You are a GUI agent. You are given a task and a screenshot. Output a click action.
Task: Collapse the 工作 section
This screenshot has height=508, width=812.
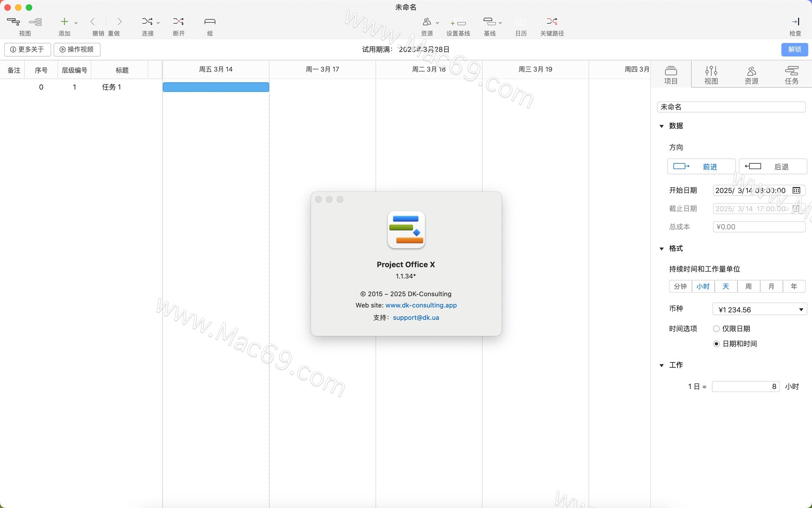tap(662, 365)
